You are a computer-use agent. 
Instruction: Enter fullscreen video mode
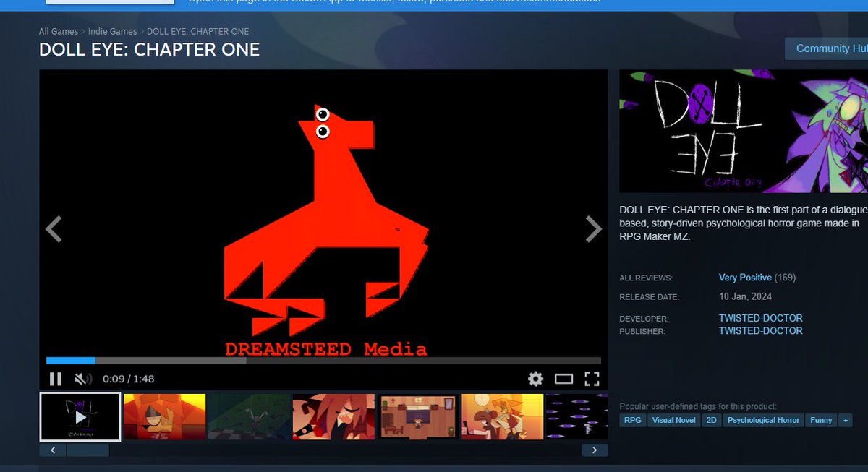592,378
